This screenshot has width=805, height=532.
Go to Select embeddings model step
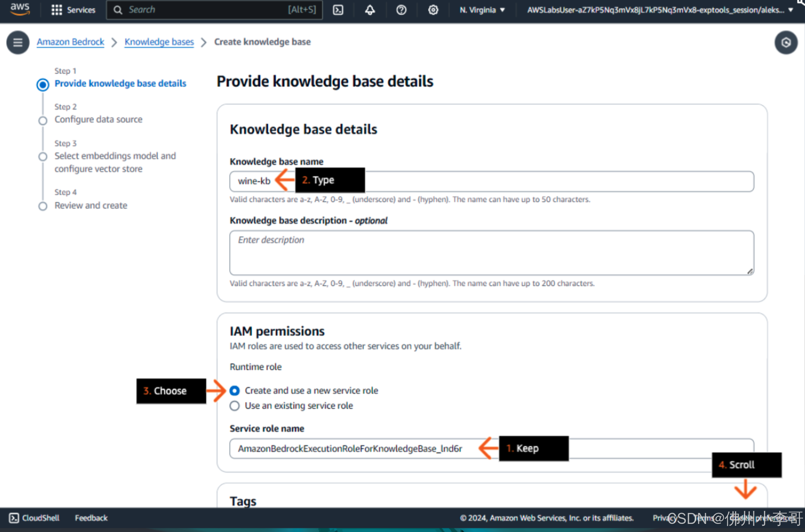click(115, 162)
